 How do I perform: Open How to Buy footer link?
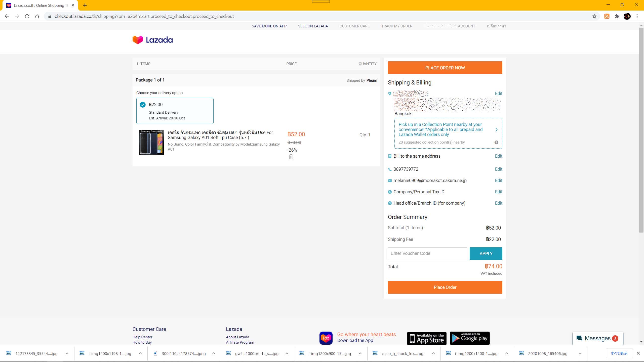click(x=142, y=342)
